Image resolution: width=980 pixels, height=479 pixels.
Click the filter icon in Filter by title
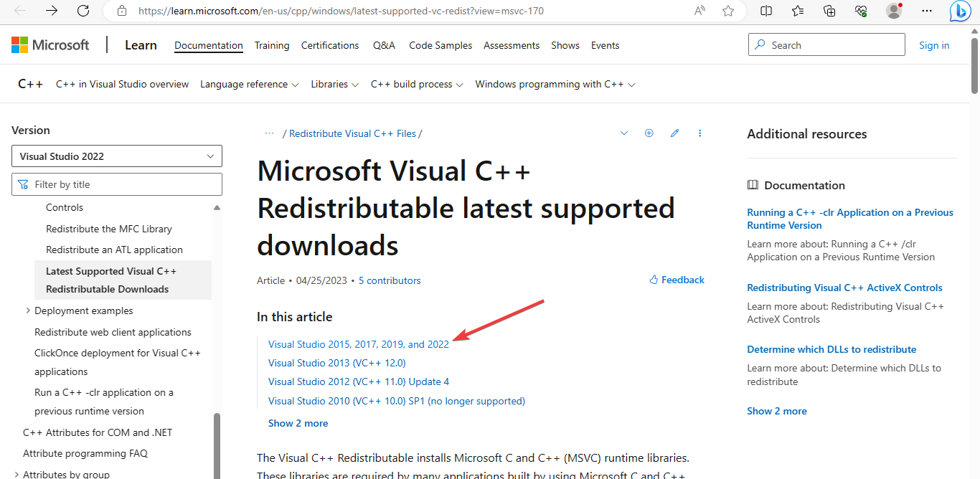coord(24,184)
